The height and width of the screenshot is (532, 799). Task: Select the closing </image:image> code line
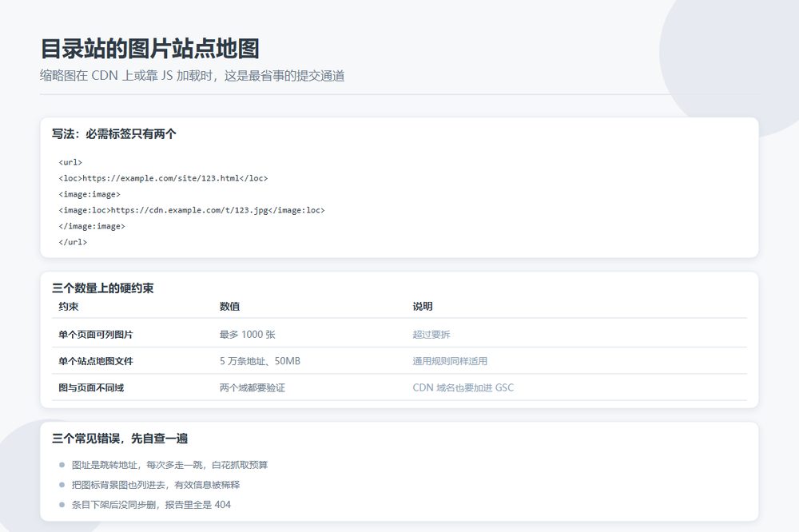coord(92,226)
